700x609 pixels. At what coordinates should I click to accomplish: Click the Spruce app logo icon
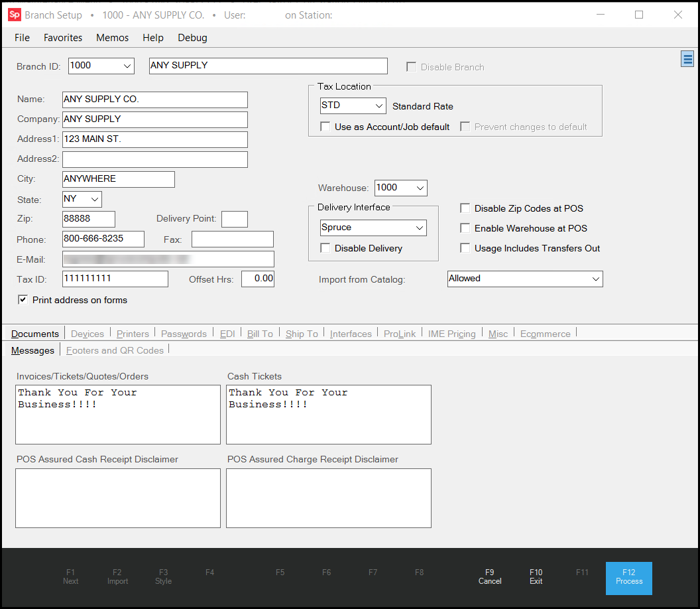tap(14, 15)
